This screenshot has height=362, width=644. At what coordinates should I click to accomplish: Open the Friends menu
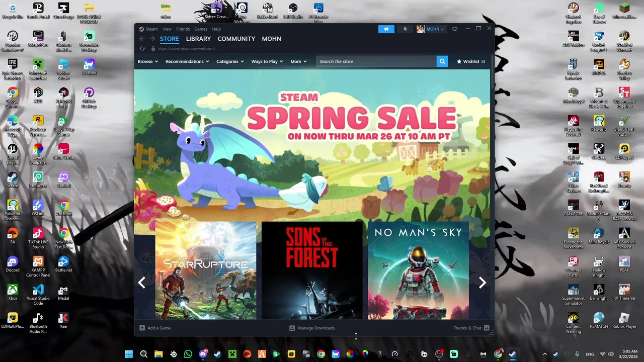click(183, 29)
